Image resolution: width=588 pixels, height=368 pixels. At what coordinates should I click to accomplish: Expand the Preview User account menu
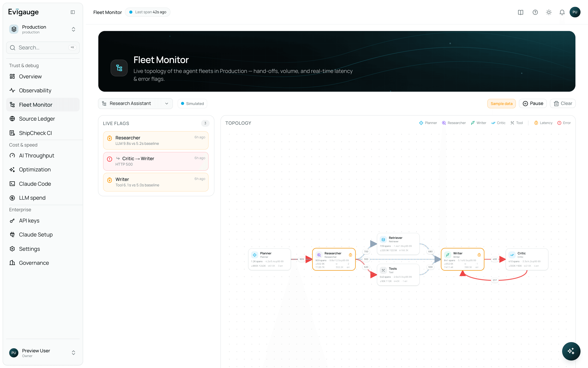coord(43,353)
